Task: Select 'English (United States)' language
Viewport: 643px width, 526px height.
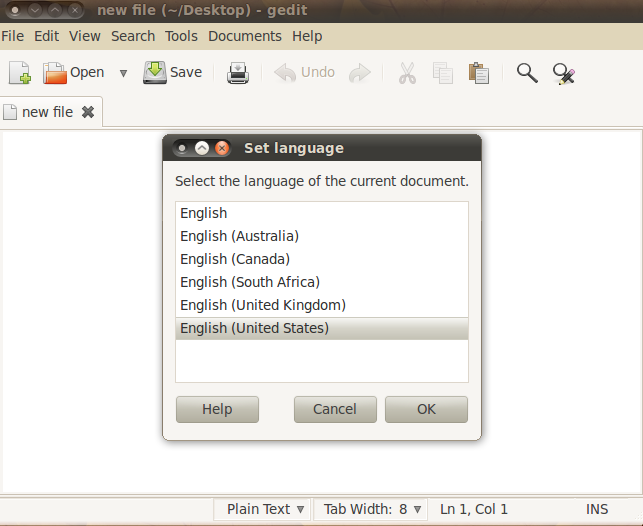Action: [322, 328]
